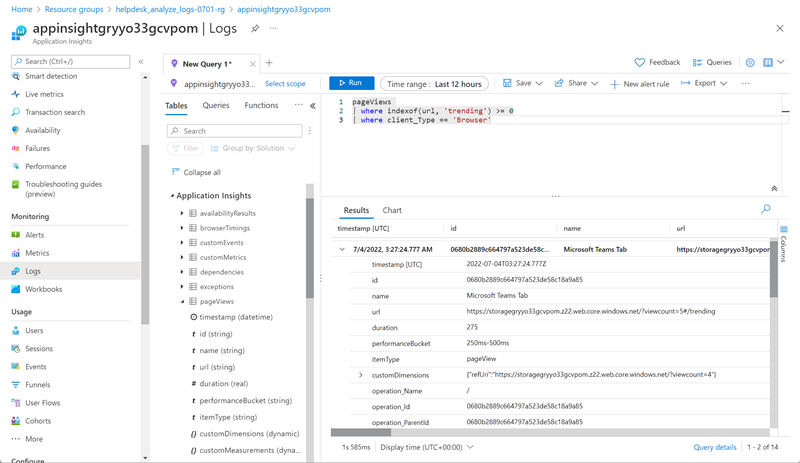Run the query

pos(352,83)
